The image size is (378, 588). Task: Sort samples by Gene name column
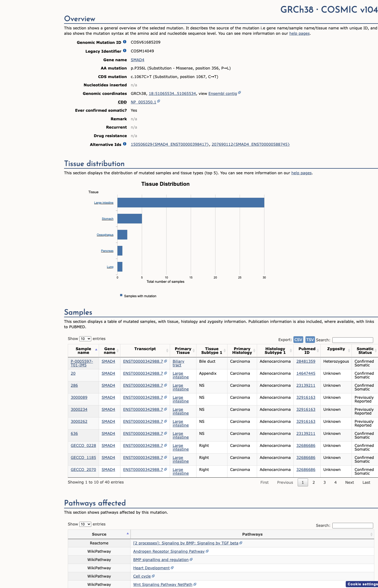point(109,351)
